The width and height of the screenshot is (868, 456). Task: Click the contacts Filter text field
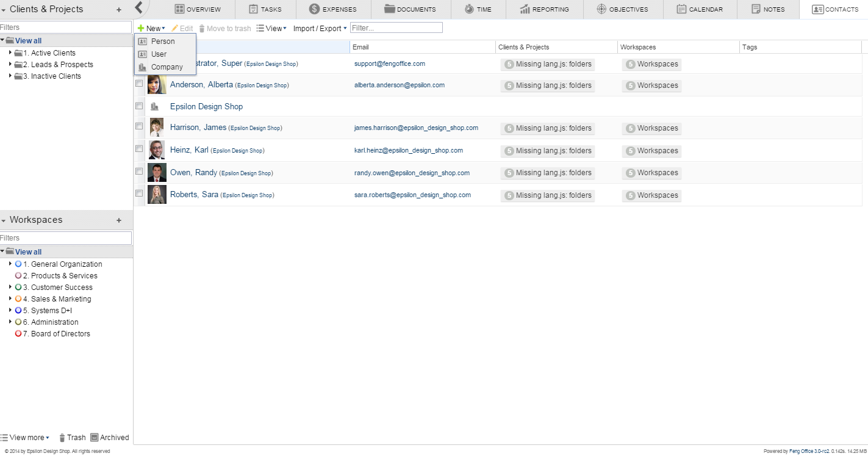pyautogui.click(x=396, y=28)
